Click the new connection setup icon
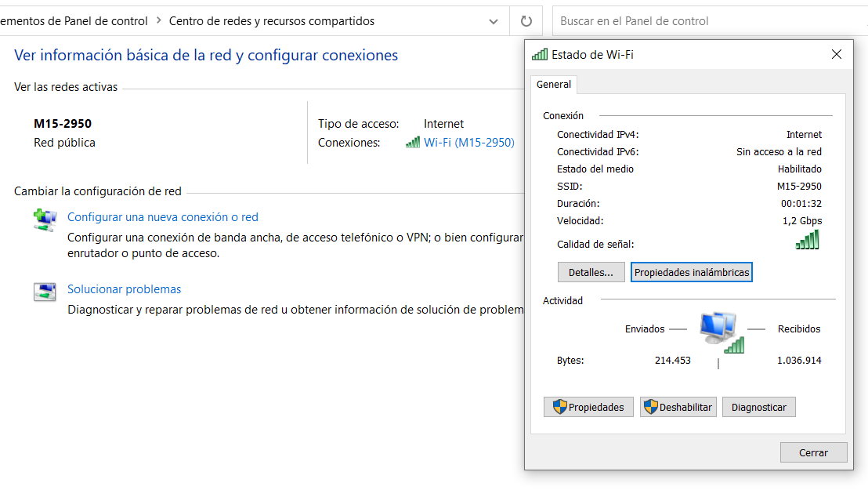Viewport: 868px width, 490px height. point(45,220)
